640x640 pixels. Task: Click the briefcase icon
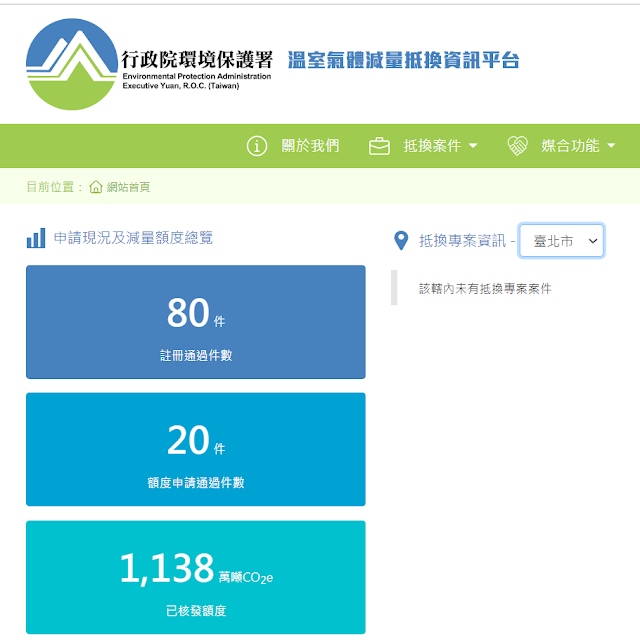click(x=379, y=146)
